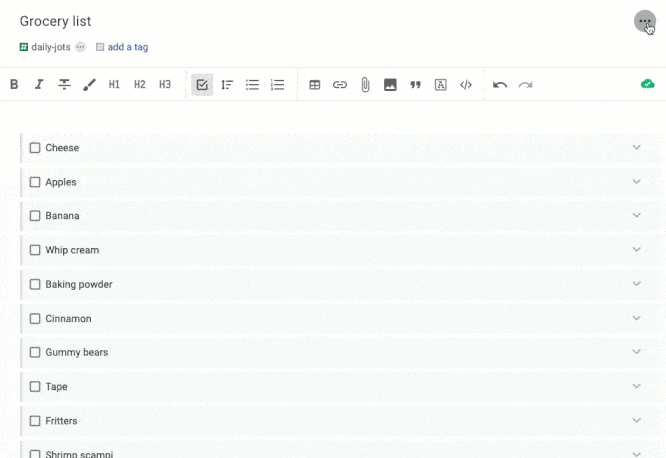Open the note options three-dot menu
Image resolution: width=666 pixels, height=458 pixels.
pos(645,21)
